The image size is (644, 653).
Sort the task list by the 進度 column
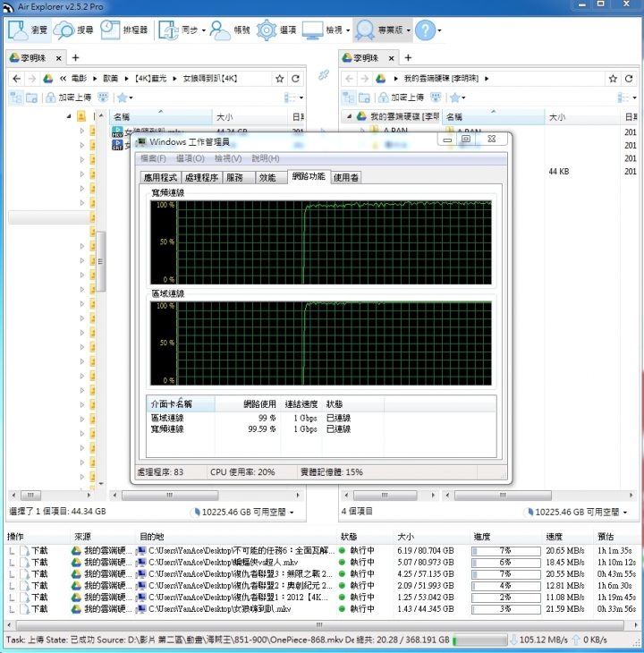pyautogui.click(x=505, y=537)
